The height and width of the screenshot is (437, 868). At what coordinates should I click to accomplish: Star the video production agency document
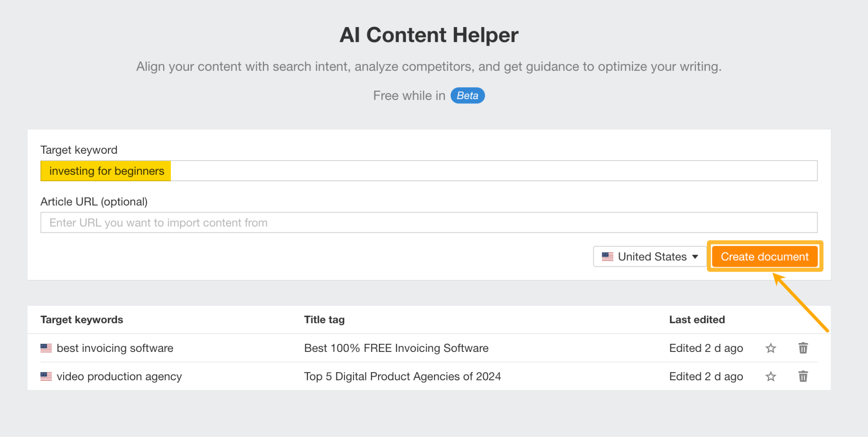771,376
